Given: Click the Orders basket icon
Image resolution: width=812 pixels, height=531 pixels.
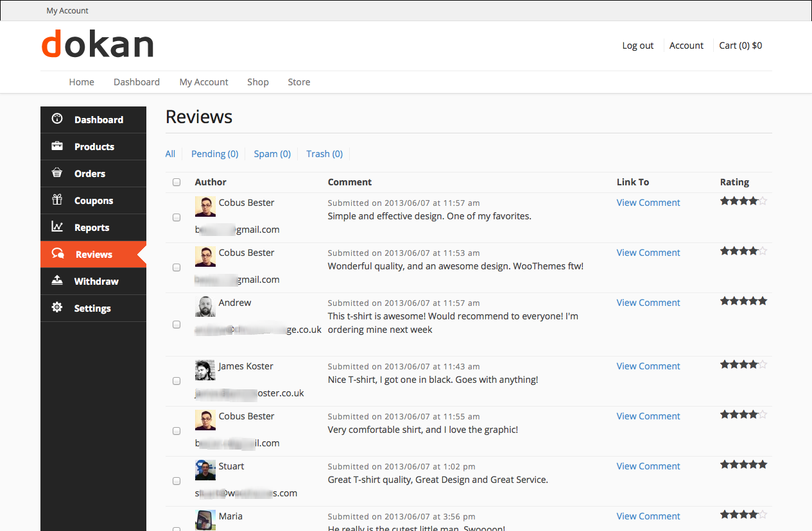Looking at the screenshot, I should click(x=57, y=173).
